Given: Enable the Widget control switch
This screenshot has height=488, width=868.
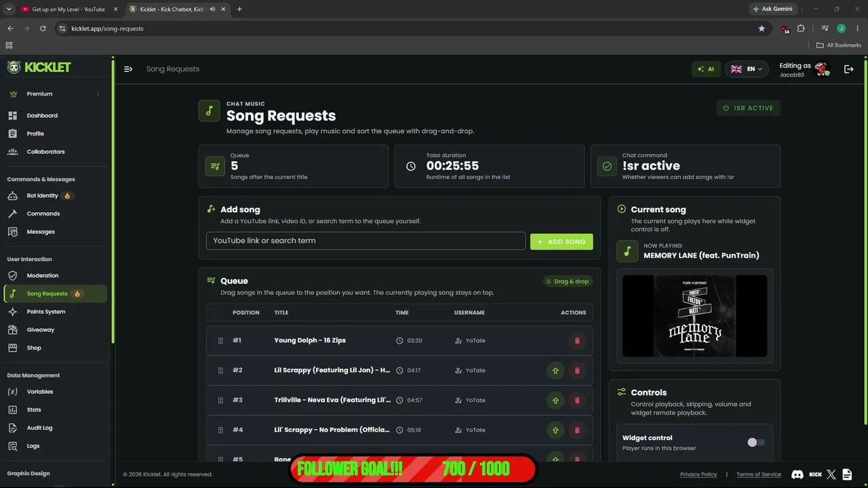Looking at the screenshot, I should pyautogui.click(x=756, y=443).
